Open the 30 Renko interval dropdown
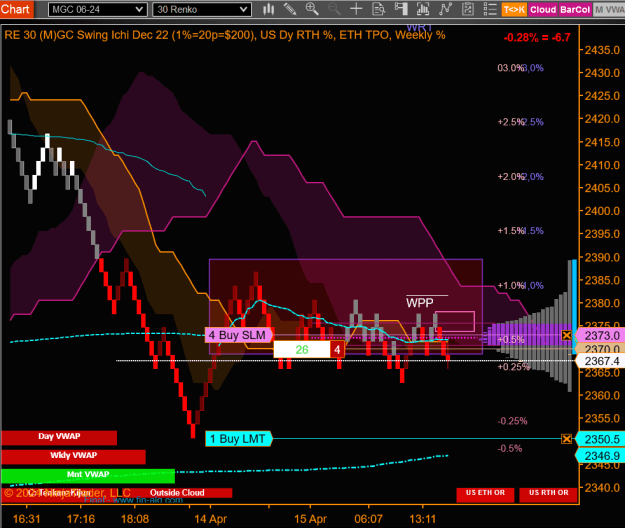The height and width of the screenshot is (528, 625). coord(202,10)
